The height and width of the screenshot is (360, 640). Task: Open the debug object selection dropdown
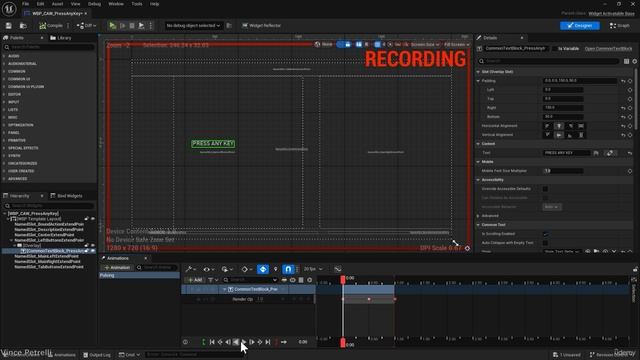pos(193,26)
